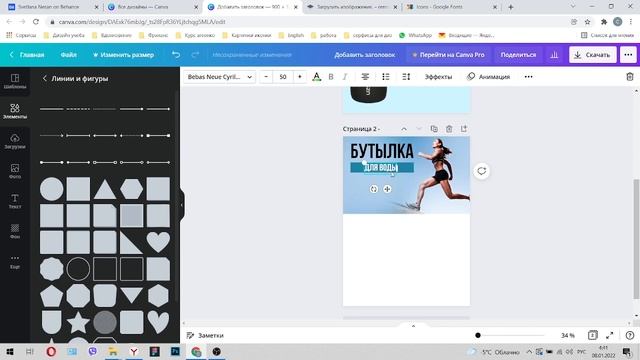Reload the page
Image resolution: width=640 pixels, height=360 pixels.
click(x=36, y=22)
